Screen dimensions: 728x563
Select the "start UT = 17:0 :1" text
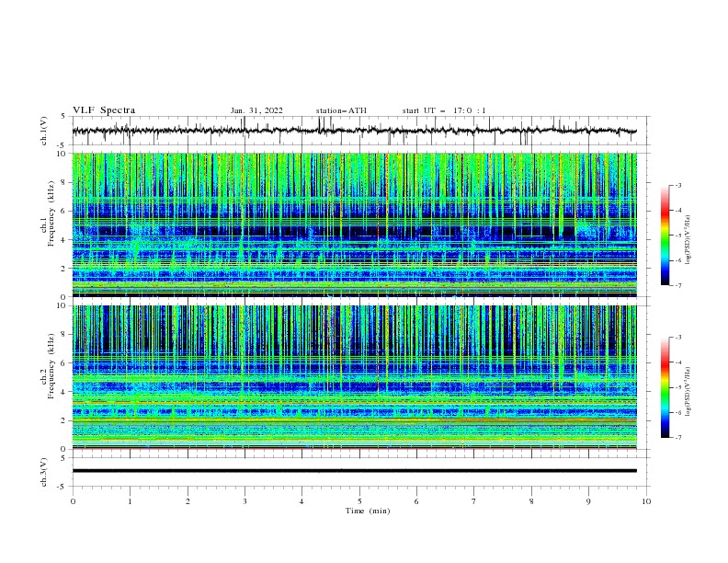pyautogui.click(x=444, y=110)
